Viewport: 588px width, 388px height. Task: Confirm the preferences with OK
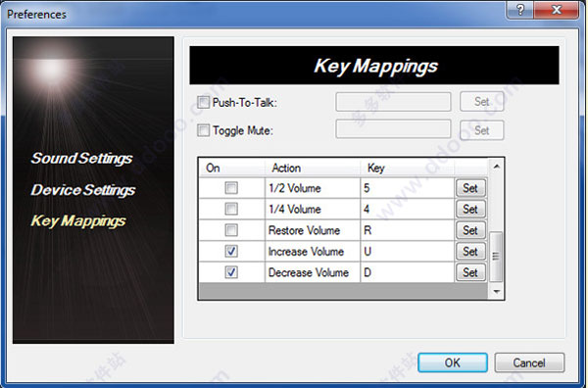pyautogui.click(x=453, y=363)
